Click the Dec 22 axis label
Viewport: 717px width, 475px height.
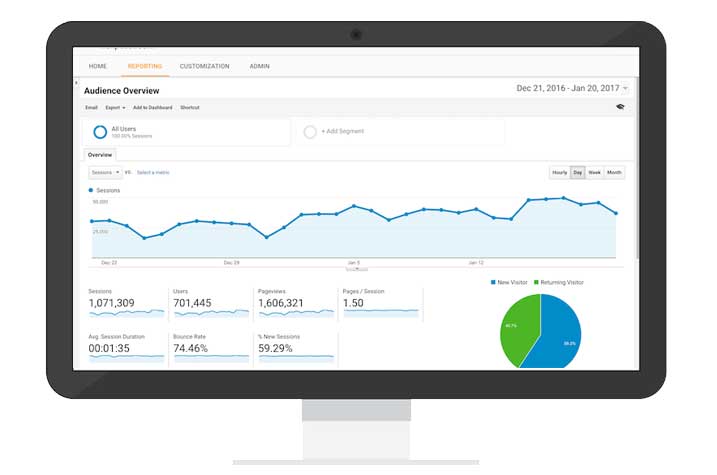point(109,263)
